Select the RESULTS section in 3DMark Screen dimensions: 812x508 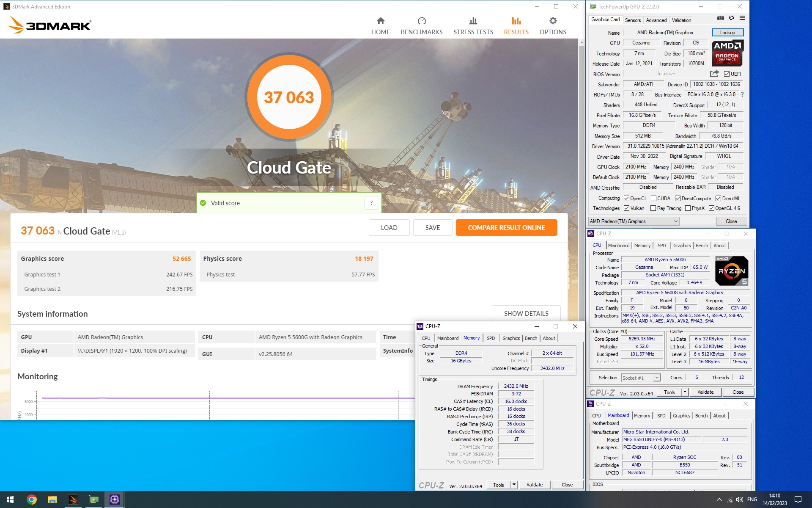(x=516, y=26)
